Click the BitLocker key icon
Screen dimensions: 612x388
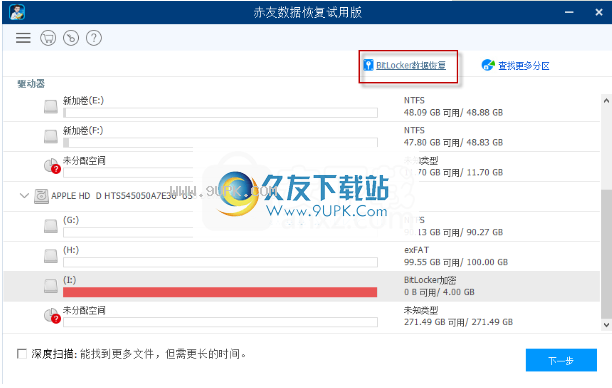coord(368,65)
